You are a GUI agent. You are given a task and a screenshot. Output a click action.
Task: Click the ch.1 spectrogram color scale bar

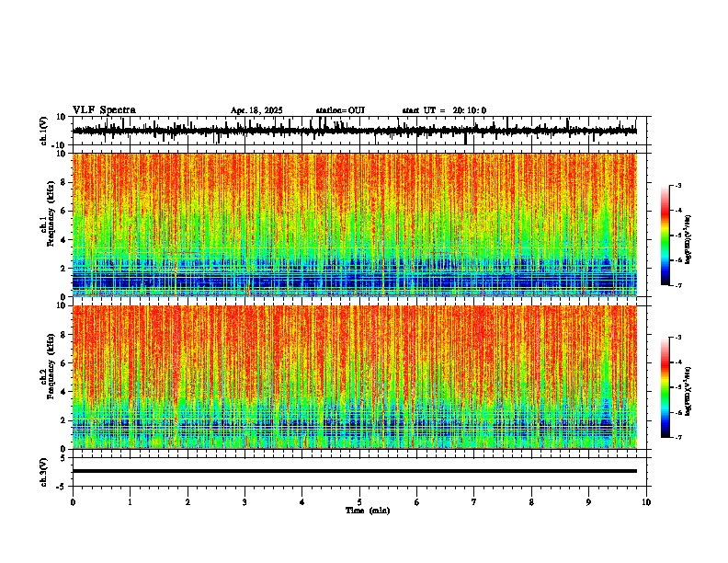click(665, 236)
